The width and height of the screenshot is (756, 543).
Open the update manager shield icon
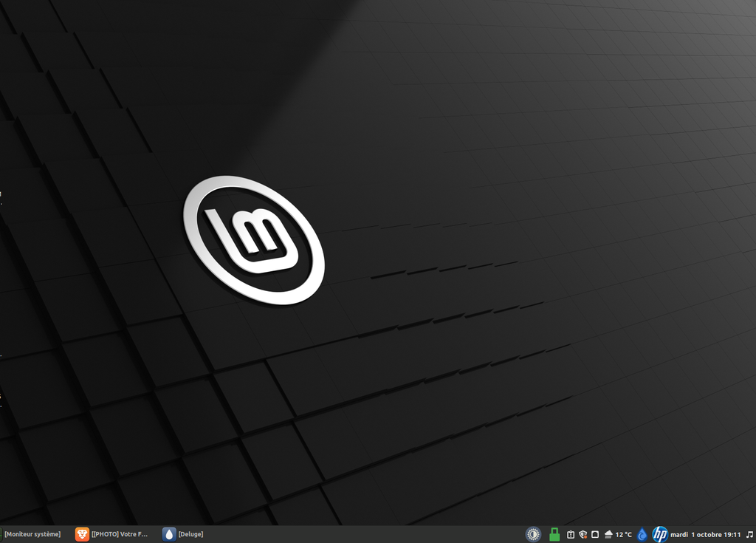pos(583,534)
